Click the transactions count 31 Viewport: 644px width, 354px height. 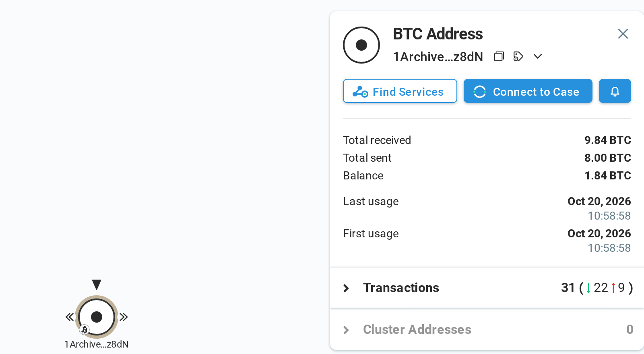pos(568,288)
